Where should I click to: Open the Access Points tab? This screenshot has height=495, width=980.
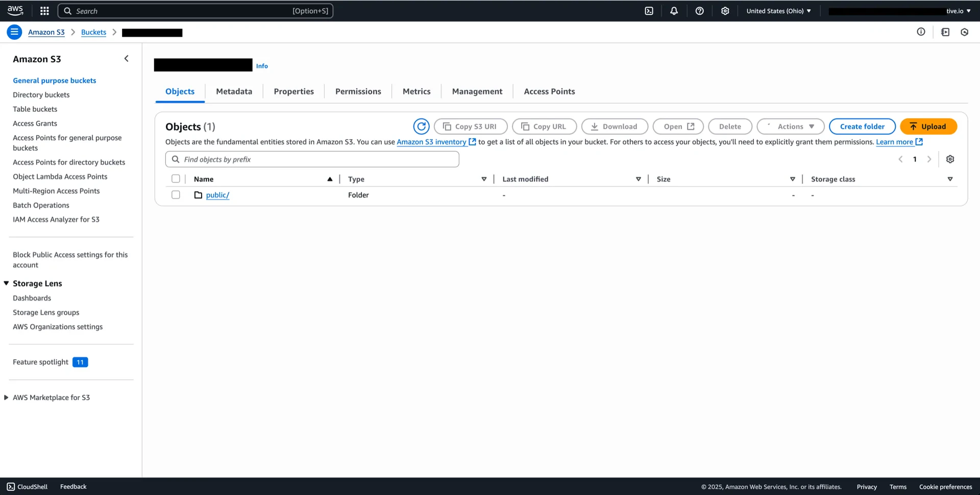tap(549, 91)
